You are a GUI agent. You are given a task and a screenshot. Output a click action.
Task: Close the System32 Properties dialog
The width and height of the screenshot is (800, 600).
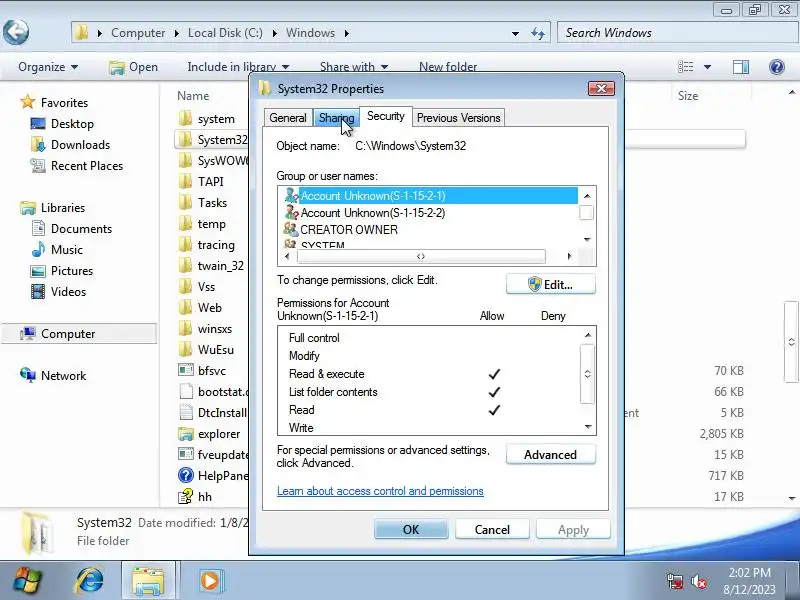[x=601, y=89]
